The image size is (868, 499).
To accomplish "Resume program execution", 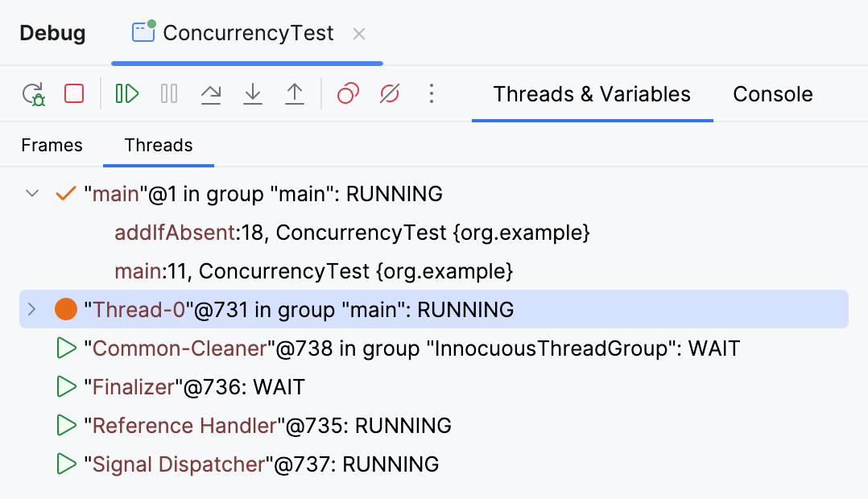I will coord(126,93).
